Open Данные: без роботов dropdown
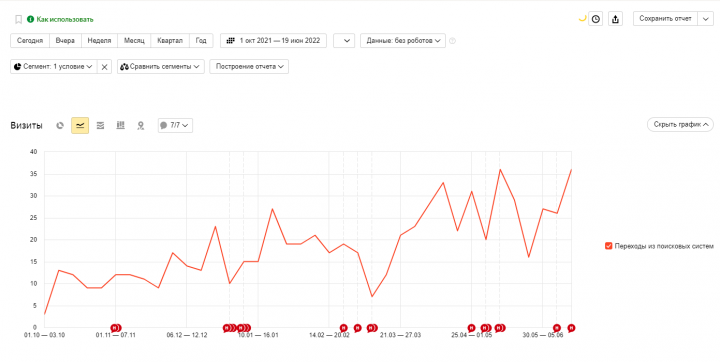The width and height of the screenshot is (720, 362). 403,40
